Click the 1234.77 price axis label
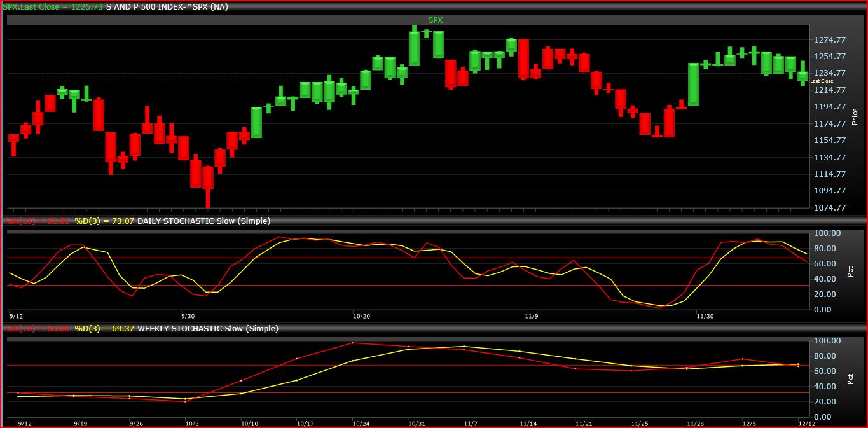The width and height of the screenshot is (868, 428). pyautogui.click(x=829, y=73)
